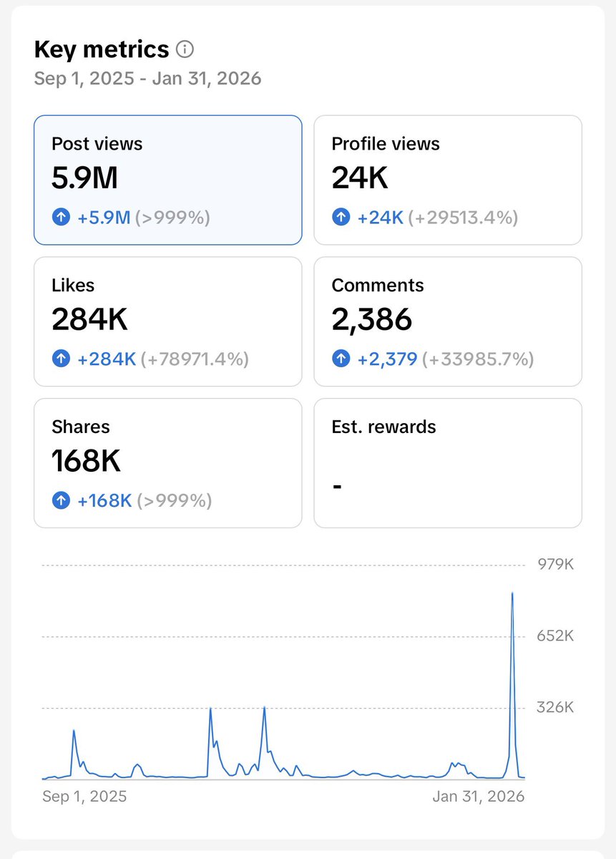Select the Likes metric card
Viewport: 616px width, 859px height.
[168, 321]
